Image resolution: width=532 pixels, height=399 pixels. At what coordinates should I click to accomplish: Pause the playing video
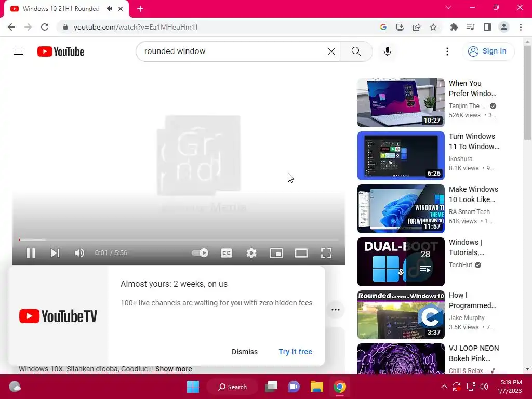tap(31, 253)
